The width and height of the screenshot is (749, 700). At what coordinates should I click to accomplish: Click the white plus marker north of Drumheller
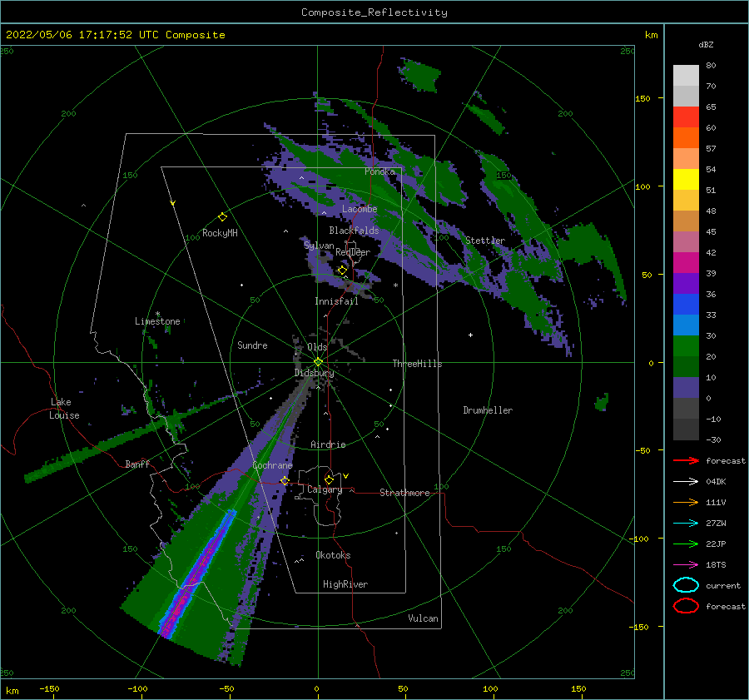pyautogui.click(x=470, y=335)
